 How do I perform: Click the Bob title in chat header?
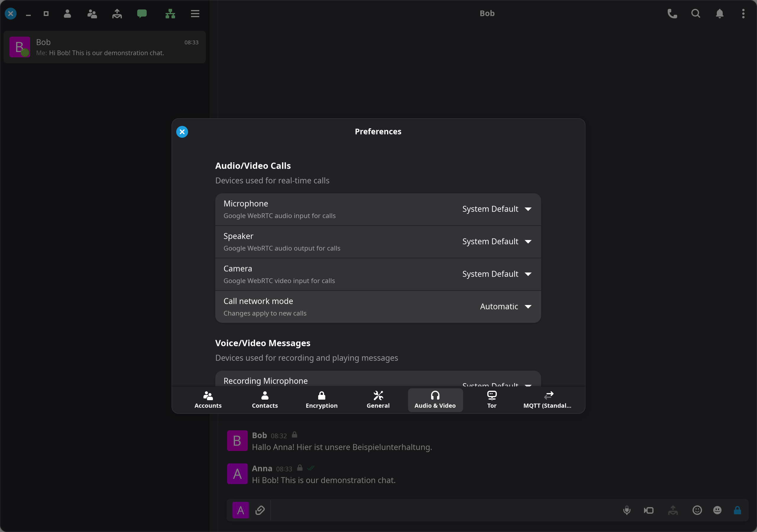[x=487, y=14]
